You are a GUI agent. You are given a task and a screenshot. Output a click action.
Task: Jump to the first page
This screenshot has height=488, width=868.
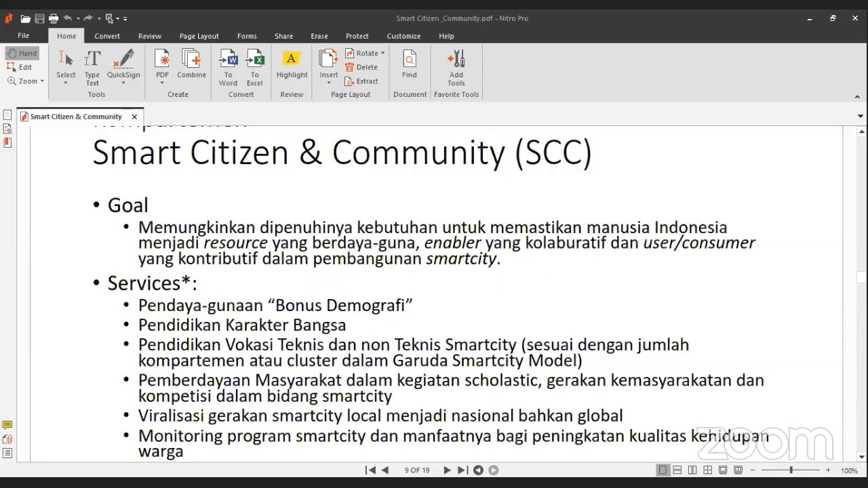(x=370, y=470)
